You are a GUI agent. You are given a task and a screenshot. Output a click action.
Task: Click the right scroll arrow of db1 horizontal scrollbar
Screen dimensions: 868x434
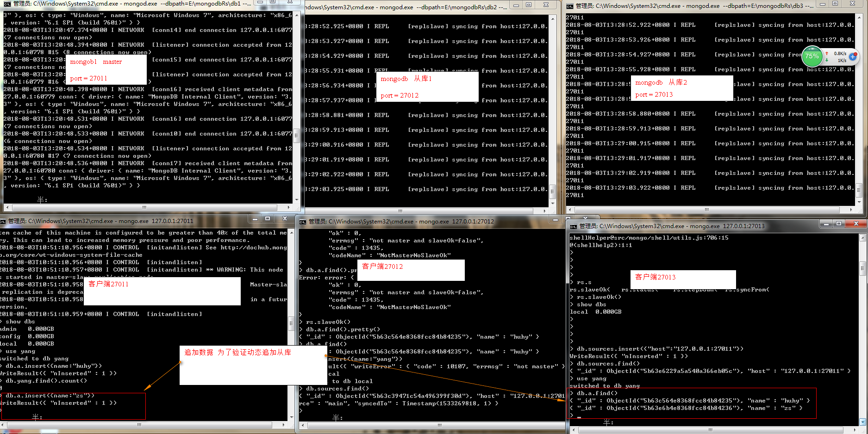[289, 207]
